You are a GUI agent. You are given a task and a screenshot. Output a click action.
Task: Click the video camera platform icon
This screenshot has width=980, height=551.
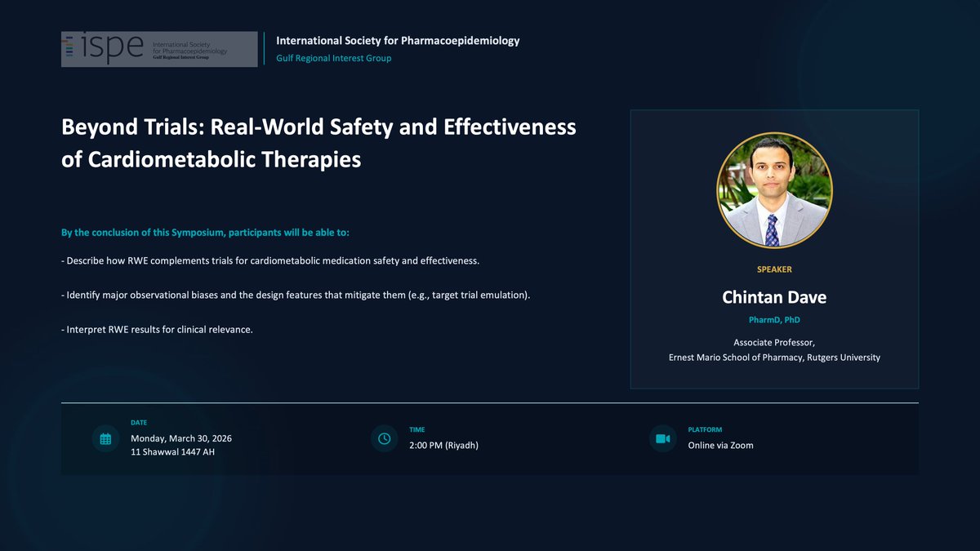pyautogui.click(x=662, y=438)
